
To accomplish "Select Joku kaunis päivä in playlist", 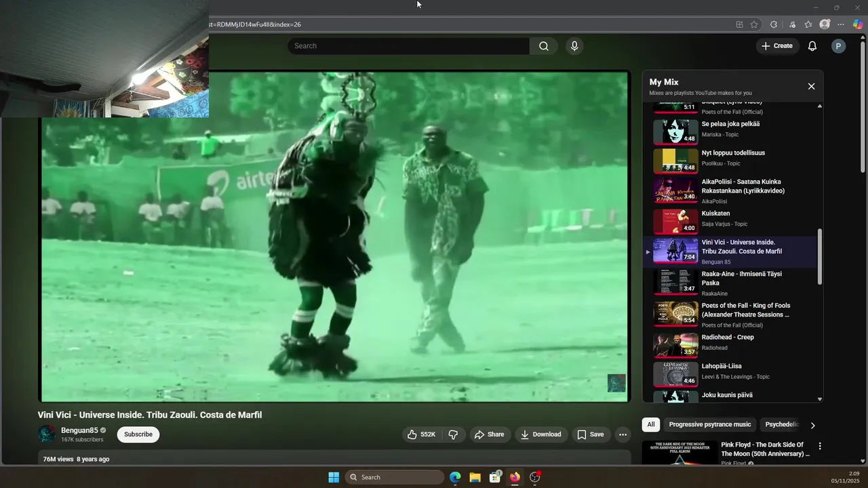I will (731, 396).
